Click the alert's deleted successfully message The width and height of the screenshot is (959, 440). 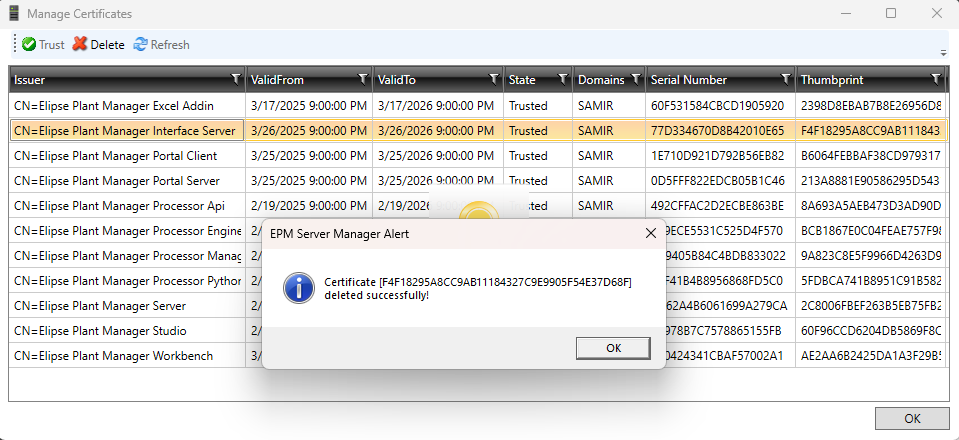click(478, 289)
